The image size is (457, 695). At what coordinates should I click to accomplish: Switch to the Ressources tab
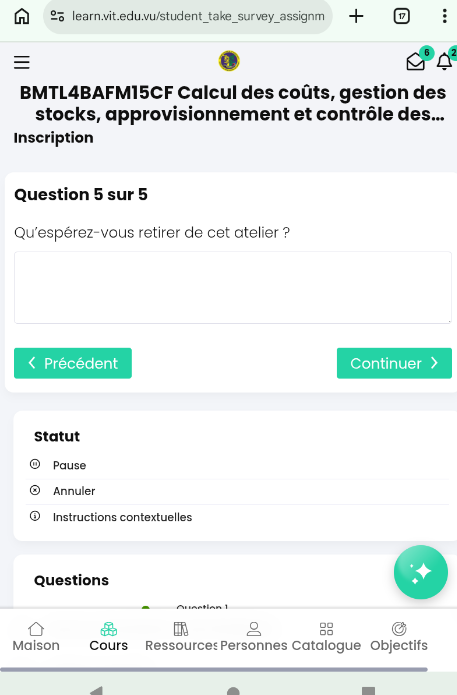point(181,637)
